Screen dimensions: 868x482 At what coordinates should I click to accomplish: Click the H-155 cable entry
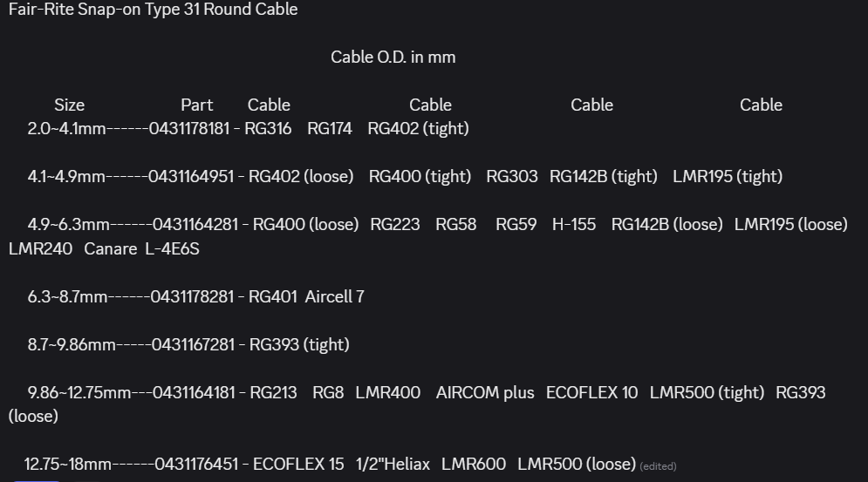pos(574,225)
